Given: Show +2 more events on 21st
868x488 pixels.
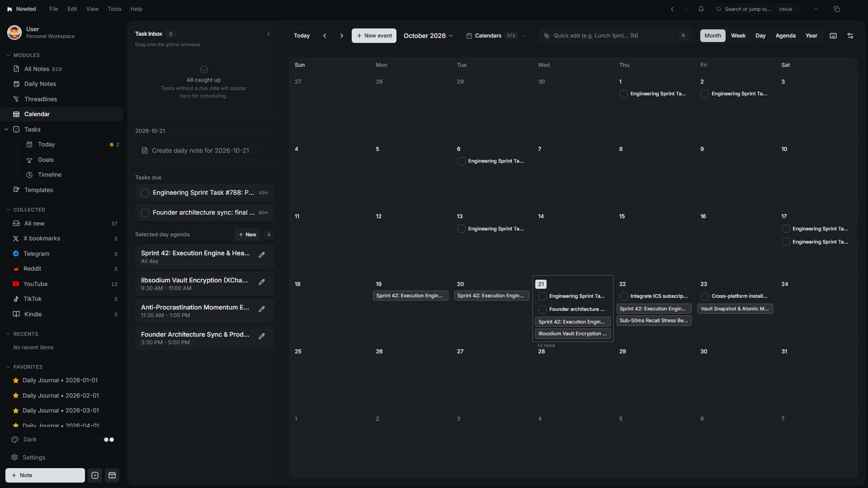Looking at the screenshot, I should [546, 346].
